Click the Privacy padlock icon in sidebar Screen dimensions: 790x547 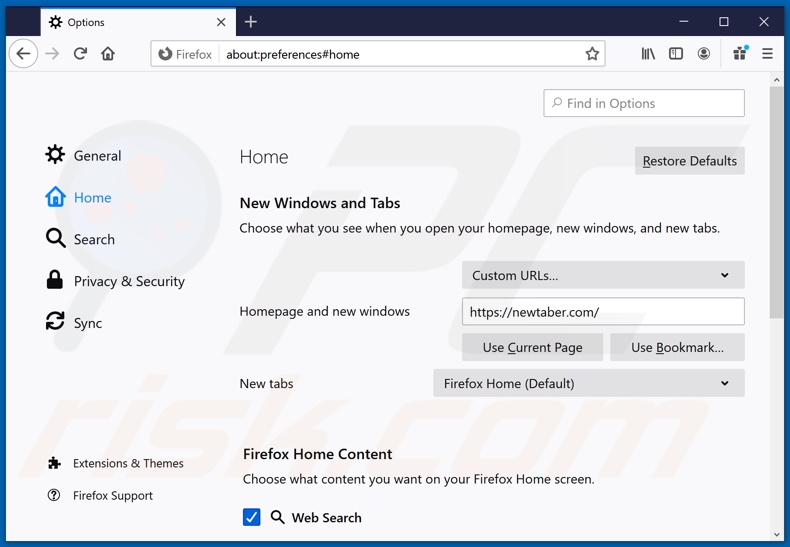[54, 280]
